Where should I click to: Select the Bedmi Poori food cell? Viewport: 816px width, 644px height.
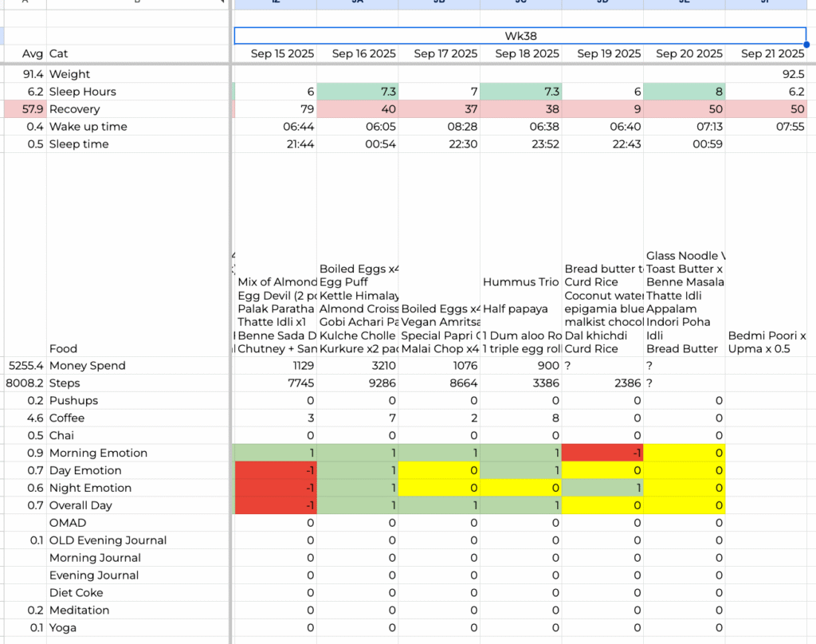[766, 254]
